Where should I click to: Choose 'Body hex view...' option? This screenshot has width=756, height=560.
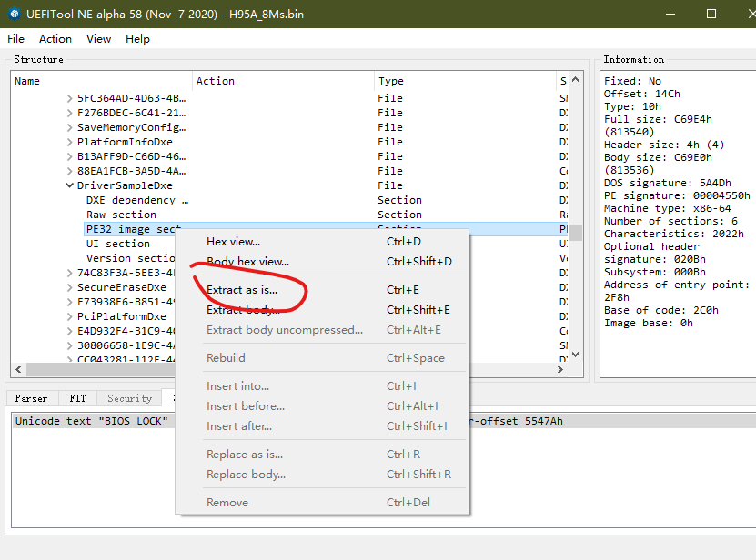point(247,262)
